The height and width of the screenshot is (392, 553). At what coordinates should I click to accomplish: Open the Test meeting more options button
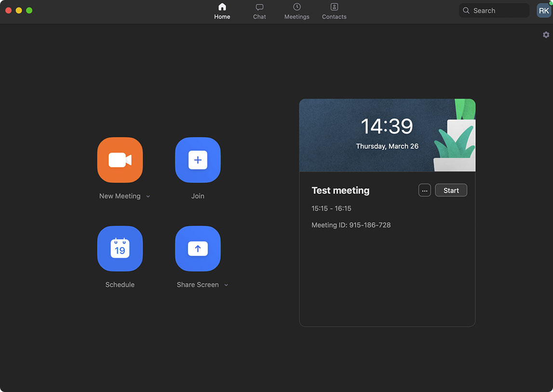[x=424, y=190]
